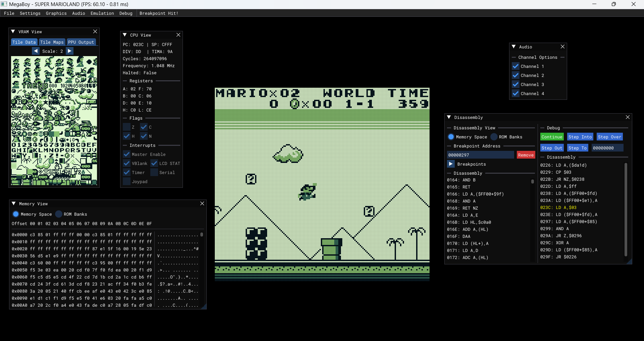Close the VRAM View panel
The height and width of the screenshot is (341, 644).
[x=95, y=32]
